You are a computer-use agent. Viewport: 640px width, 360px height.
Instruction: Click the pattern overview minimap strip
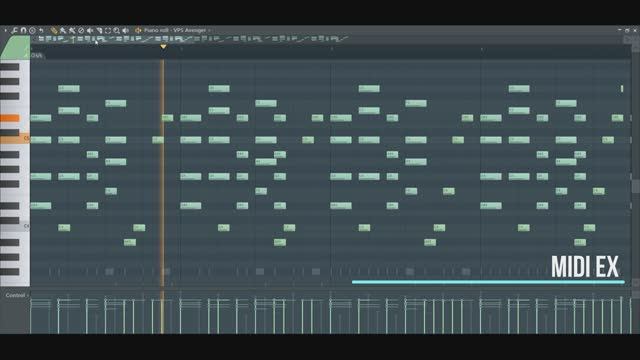[331, 39]
